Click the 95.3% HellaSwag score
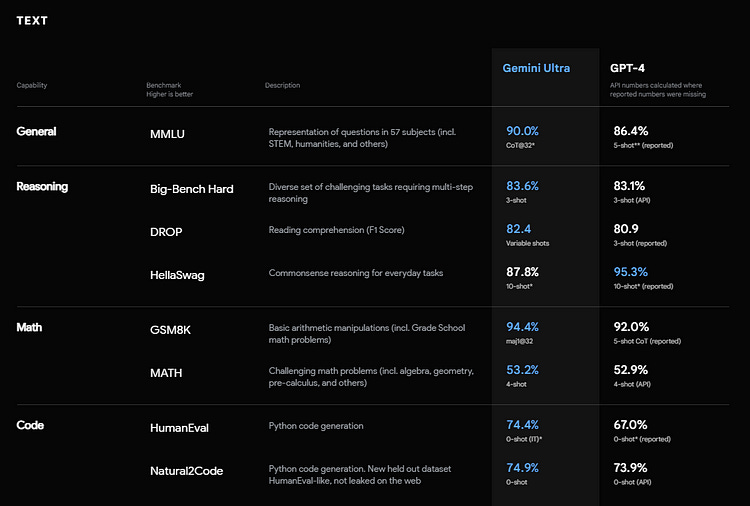Image resolution: width=750 pixels, height=506 pixels. (x=630, y=272)
